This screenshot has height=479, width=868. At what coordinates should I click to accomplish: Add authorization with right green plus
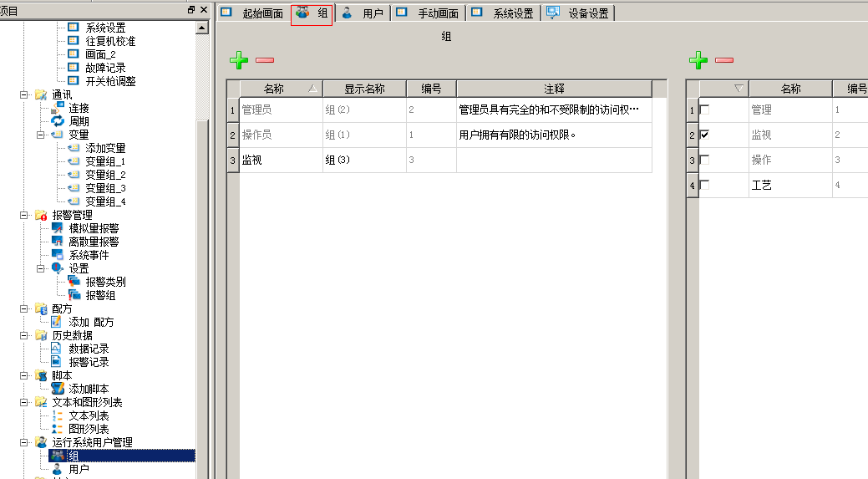pos(698,60)
